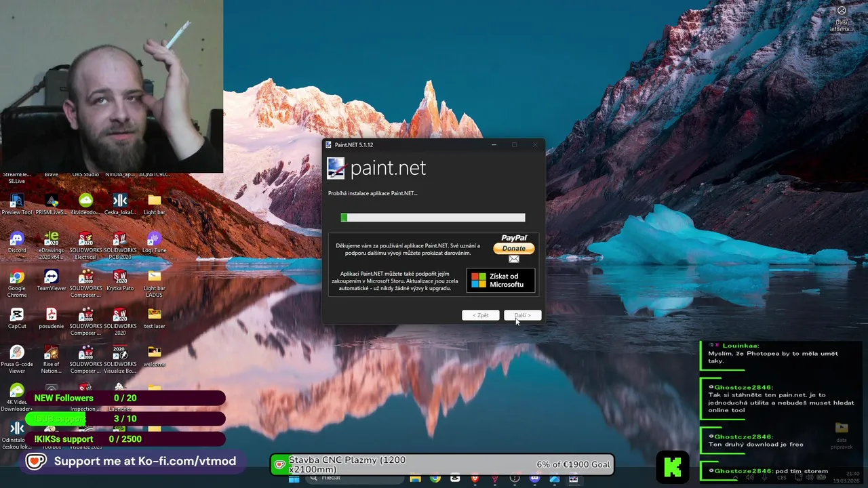Select the 4kvideodo desktop icon
This screenshot has height=488, width=868.
coord(85,204)
